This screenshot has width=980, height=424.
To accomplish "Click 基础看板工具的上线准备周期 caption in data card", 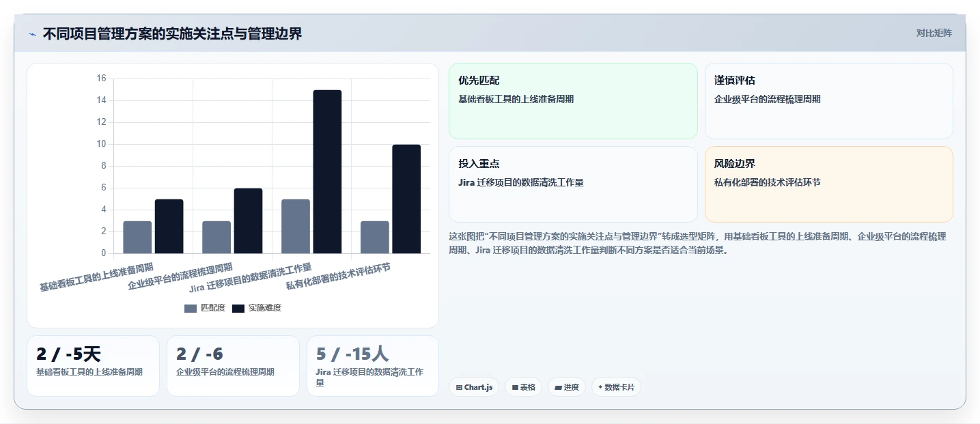I will pos(89,372).
